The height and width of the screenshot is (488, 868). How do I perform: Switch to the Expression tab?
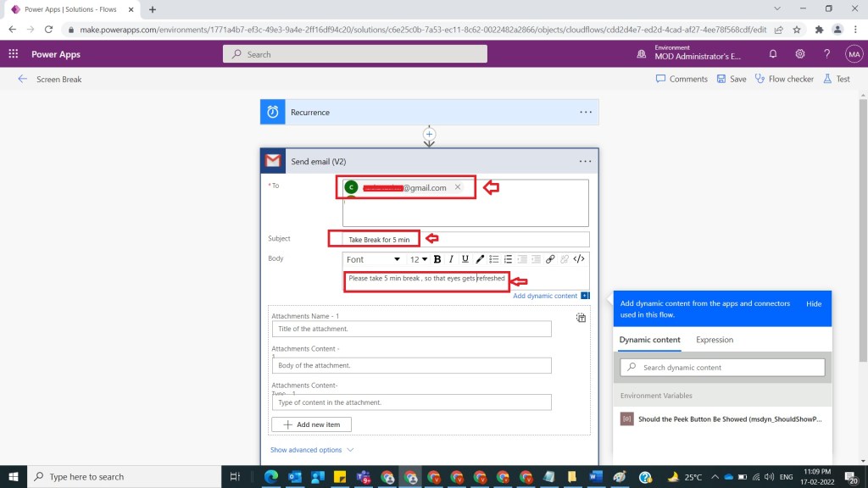click(715, 340)
